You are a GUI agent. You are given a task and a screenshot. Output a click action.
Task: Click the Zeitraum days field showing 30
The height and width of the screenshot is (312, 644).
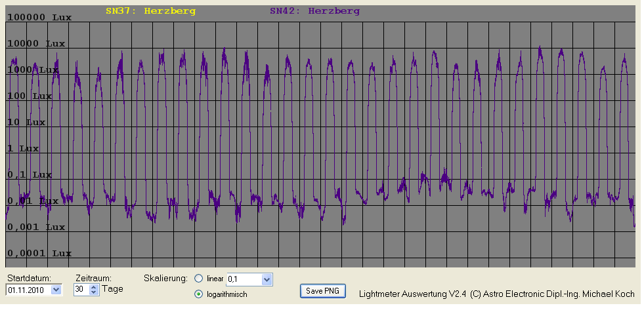[79, 289]
